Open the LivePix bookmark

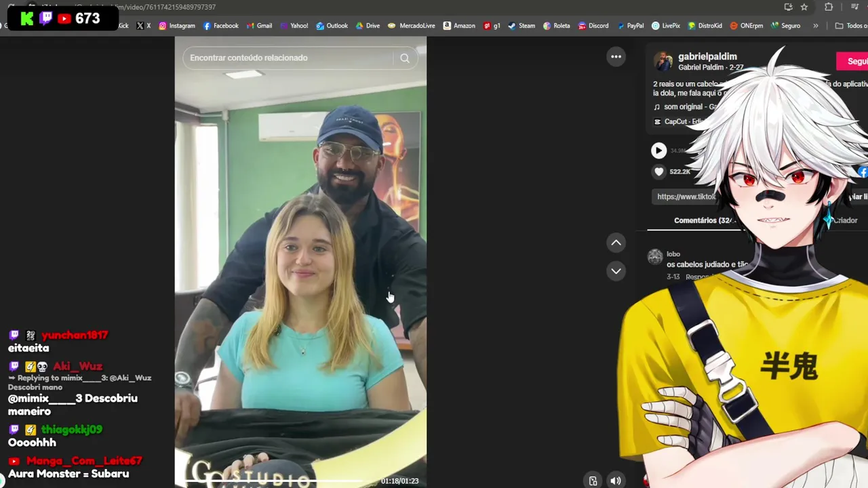tap(666, 26)
